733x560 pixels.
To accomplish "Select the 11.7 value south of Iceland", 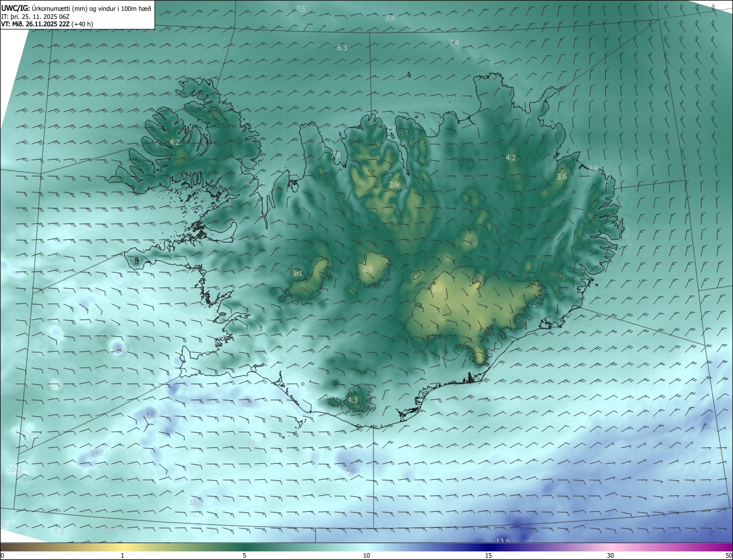I will (350, 470).
